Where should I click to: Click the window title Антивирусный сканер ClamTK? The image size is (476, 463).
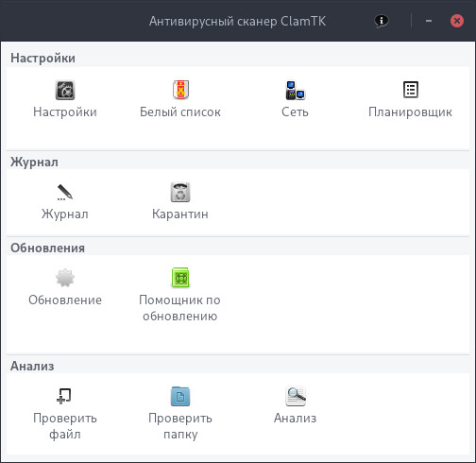click(x=238, y=22)
